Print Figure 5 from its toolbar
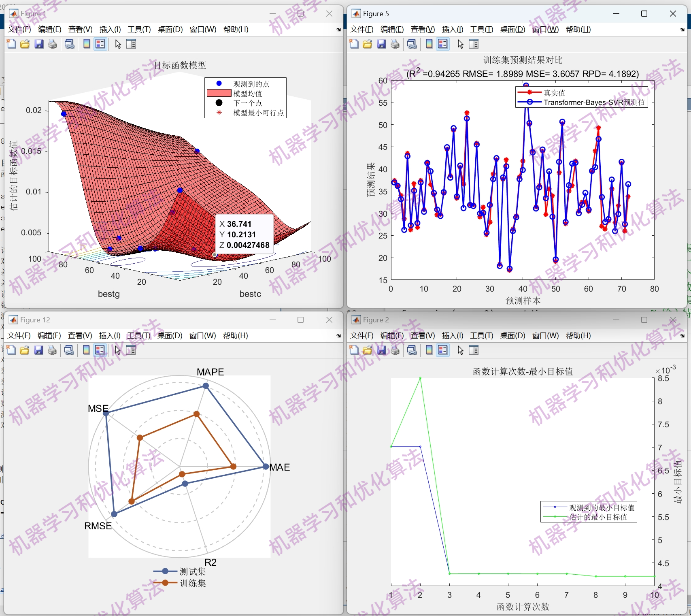This screenshot has height=616, width=691. [x=395, y=44]
